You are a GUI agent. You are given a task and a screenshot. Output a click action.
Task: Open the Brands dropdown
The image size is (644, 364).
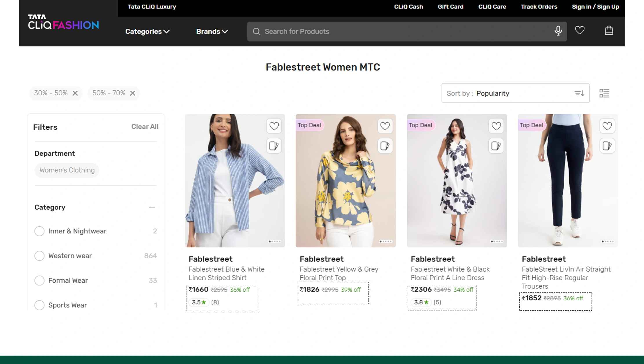point(212,31)
